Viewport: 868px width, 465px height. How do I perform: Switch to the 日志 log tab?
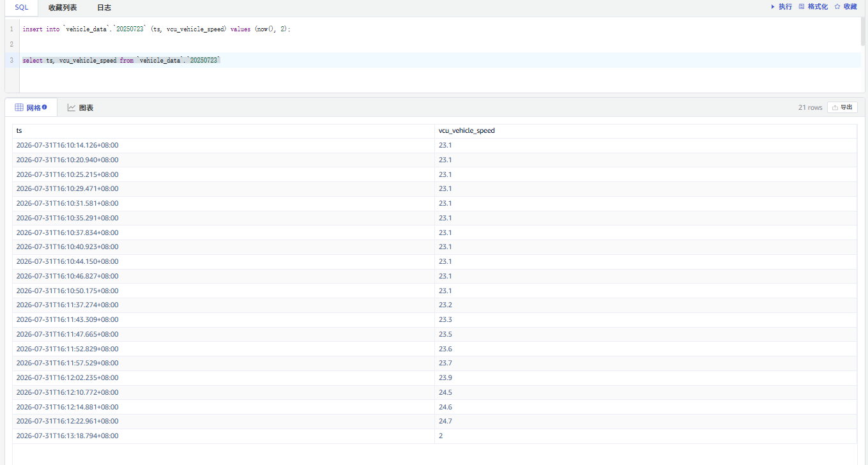click(x=104, y=8)
